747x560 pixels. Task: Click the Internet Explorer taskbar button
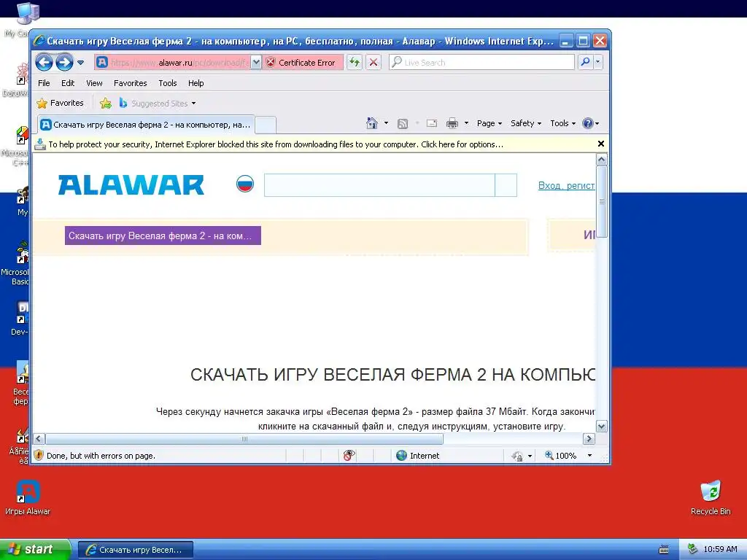coord(136,550)
